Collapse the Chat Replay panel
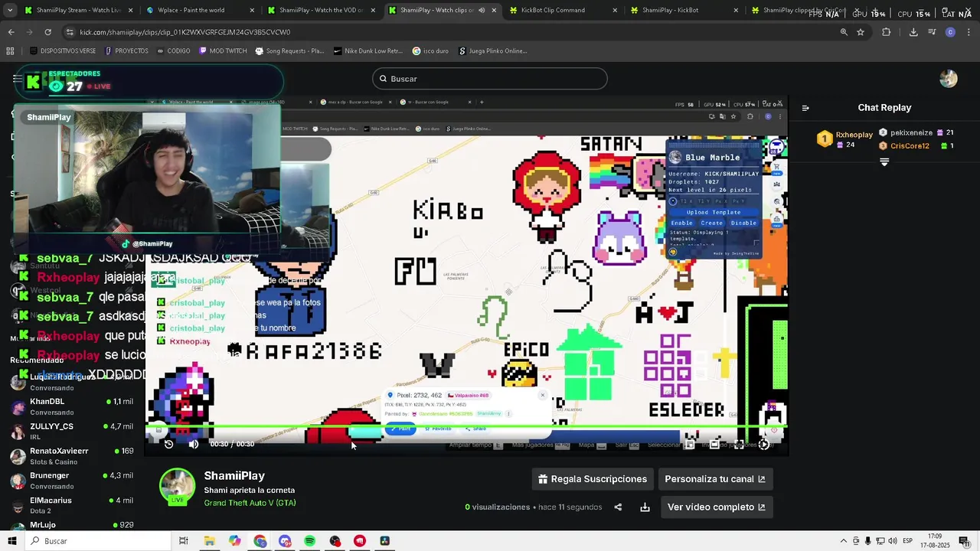This screenshot has height=551, width=980. tap(805, 108)
